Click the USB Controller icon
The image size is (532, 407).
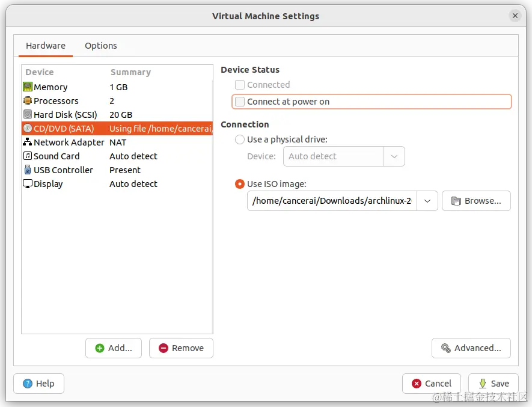pyautogui.click(x=28, y=170)
